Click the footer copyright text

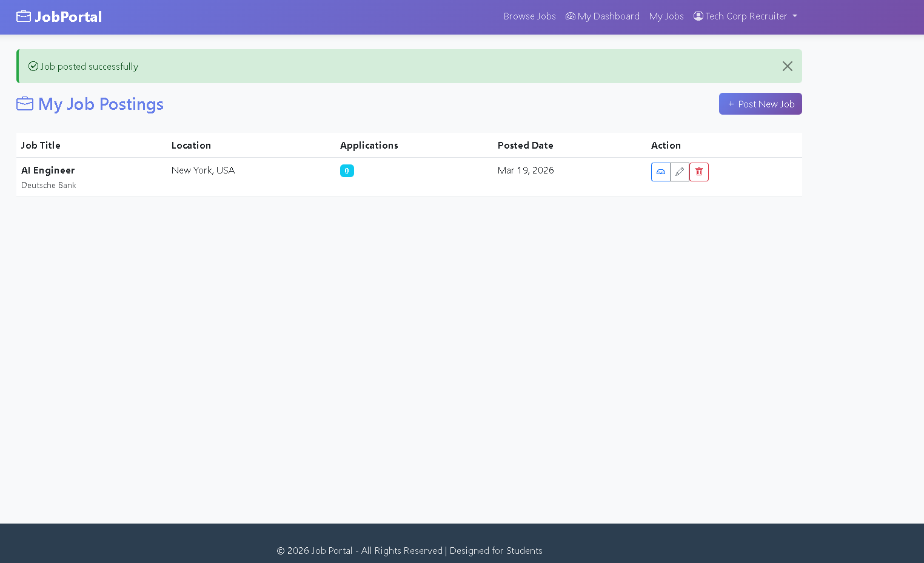(409, 551)
